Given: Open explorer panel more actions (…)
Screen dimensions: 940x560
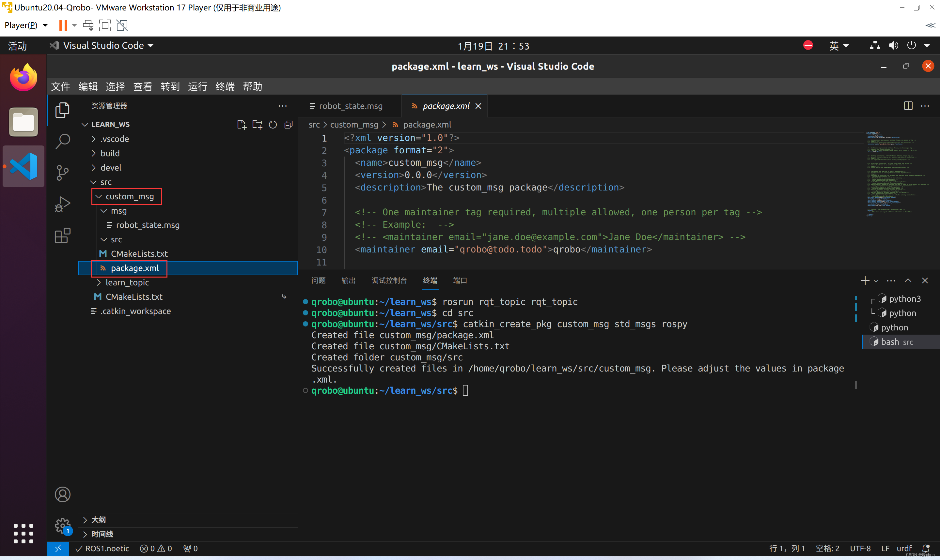Looking at the screenshot, I should point(282,106).
